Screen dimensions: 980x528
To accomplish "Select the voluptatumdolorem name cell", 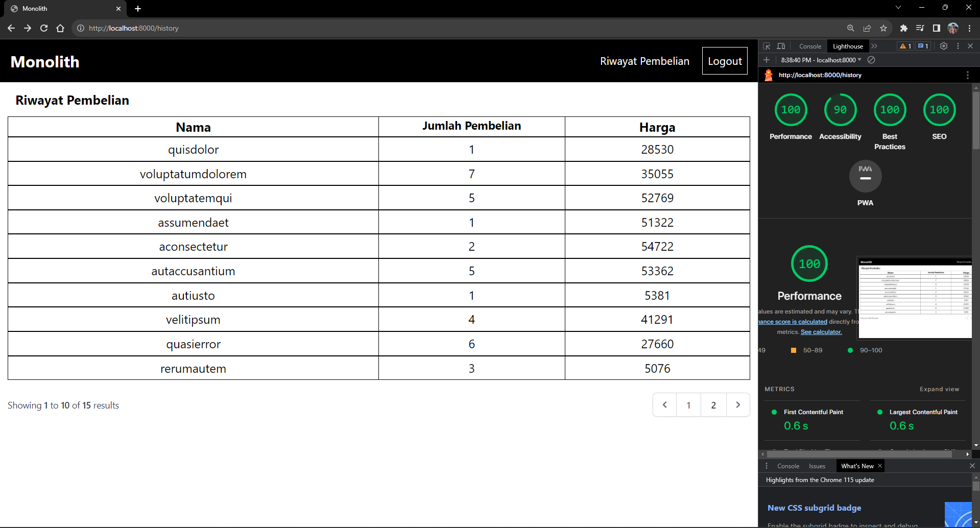I will click(x=193, y=174).
